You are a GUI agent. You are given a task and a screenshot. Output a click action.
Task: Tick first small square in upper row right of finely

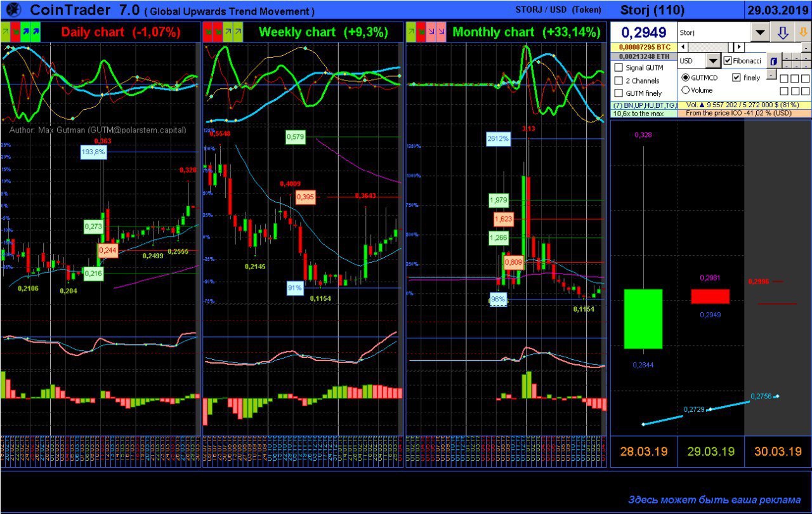784,79
